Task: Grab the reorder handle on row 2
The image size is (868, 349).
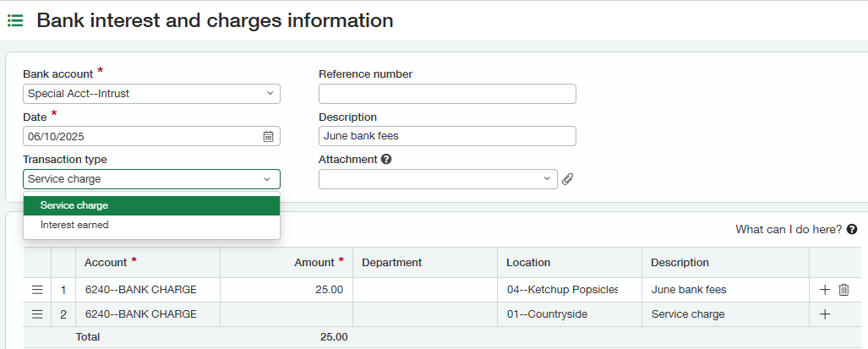Action: tap(37, 314)
